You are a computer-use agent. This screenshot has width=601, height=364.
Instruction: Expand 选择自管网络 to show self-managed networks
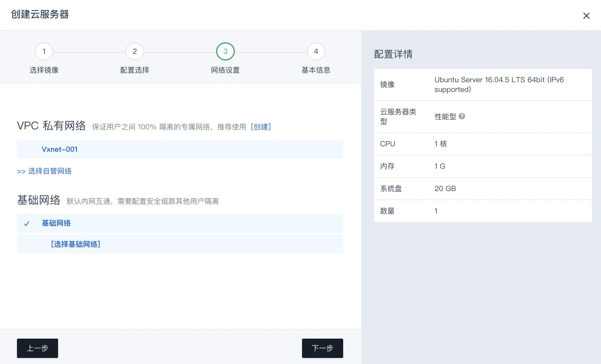[44, 171]
